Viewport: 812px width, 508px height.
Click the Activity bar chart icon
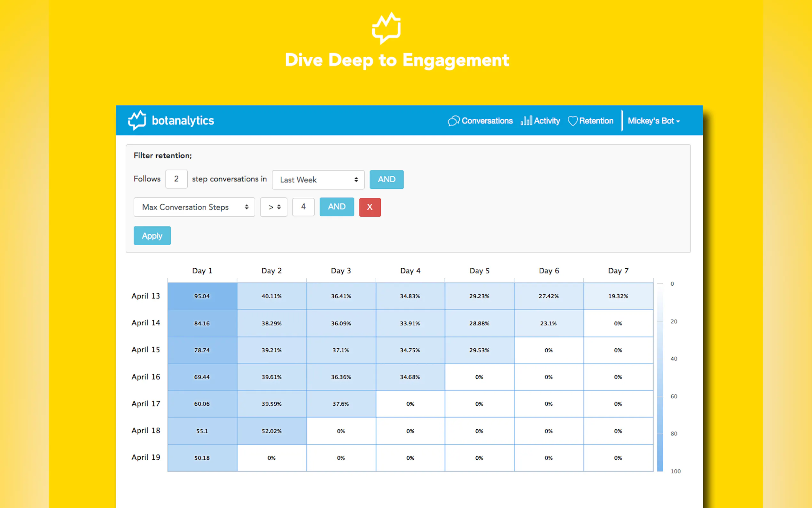pyautogui.click(x=526, y=121)
